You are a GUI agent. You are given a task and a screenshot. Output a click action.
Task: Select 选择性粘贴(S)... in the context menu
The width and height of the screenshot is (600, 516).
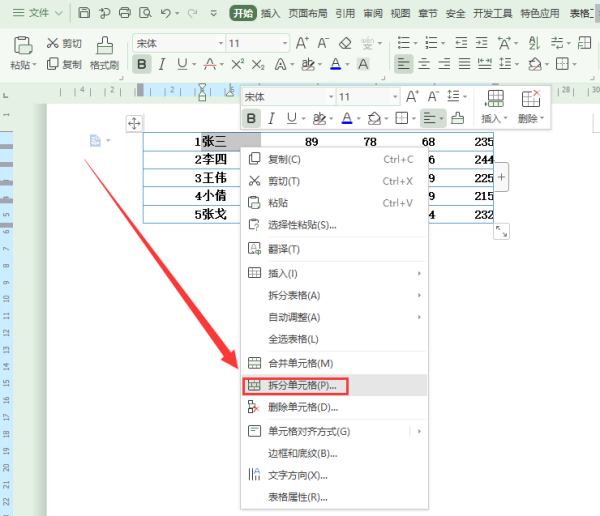(x=334, y=225)
